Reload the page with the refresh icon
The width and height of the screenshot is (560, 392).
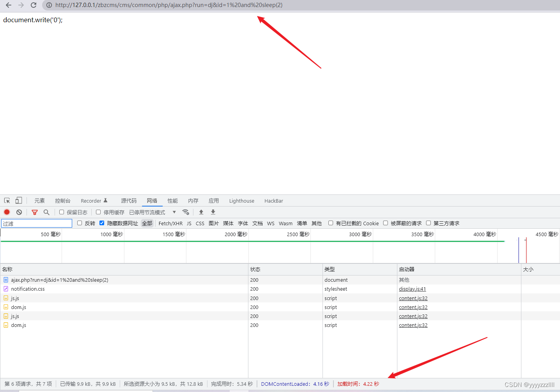tap(34, 5)
